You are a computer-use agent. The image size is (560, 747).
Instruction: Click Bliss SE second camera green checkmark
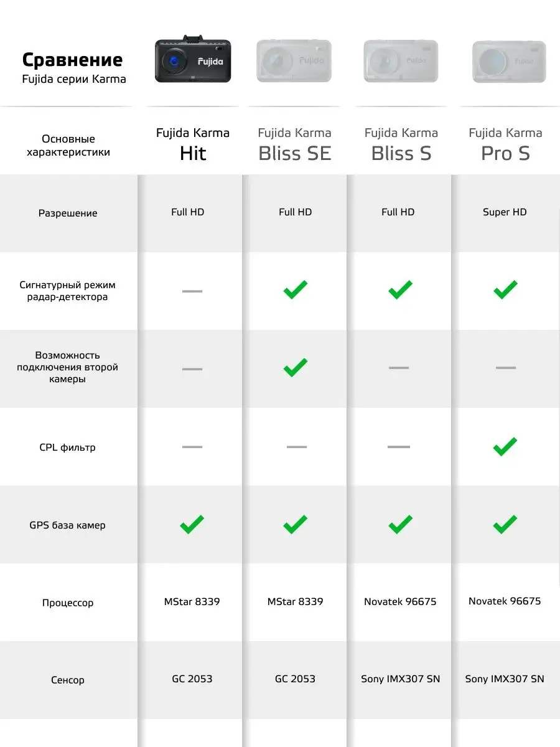pos(296,367)
